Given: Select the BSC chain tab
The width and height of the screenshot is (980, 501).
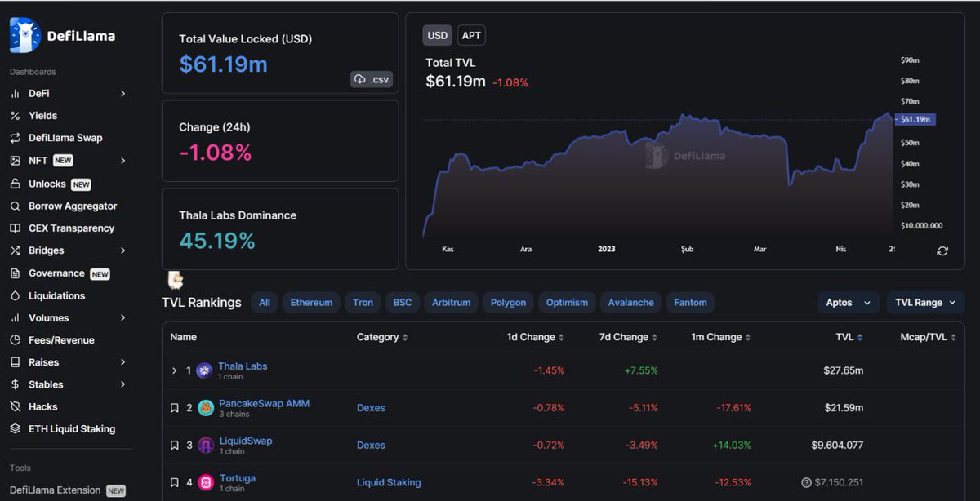Looking at the screenshot, I should click(x=403, y=303).
